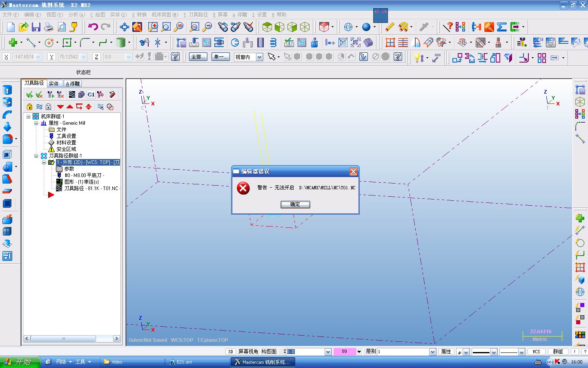Viewport: 588px width, 368px height.
Task: Click the New File icon in the toolbar
Action: coord(11,27)
